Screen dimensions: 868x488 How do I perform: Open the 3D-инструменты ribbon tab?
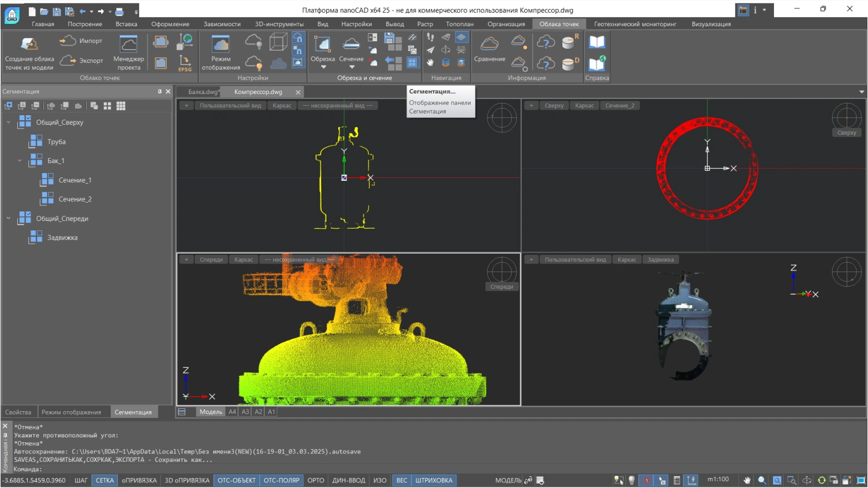tap(279, 24)
